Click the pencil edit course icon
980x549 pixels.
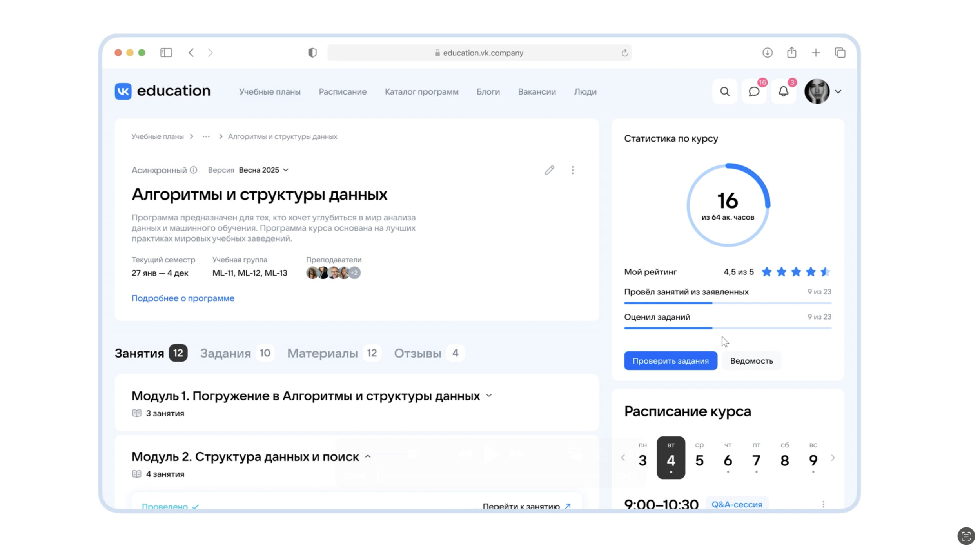click(x=549, y=170)
